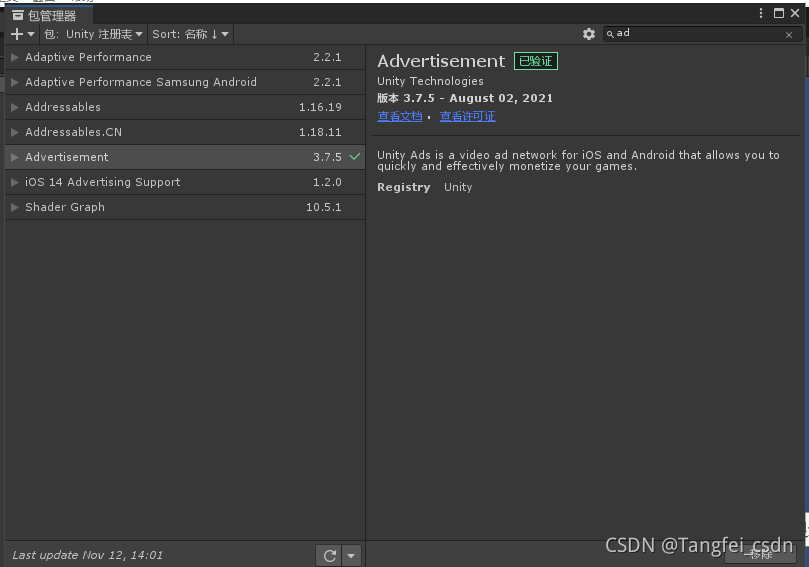Click version 1.18.11 of Addressables.CN
Image resolution: width=809 pixels, height=567 pixels.
(x=320, y=133)
